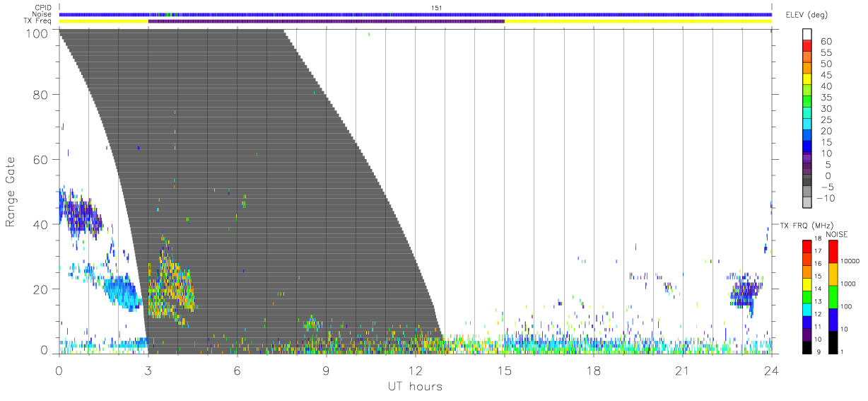Select the blue Noise strip above the plot
The height and width of the screenshot is (401, 868).
415,14
